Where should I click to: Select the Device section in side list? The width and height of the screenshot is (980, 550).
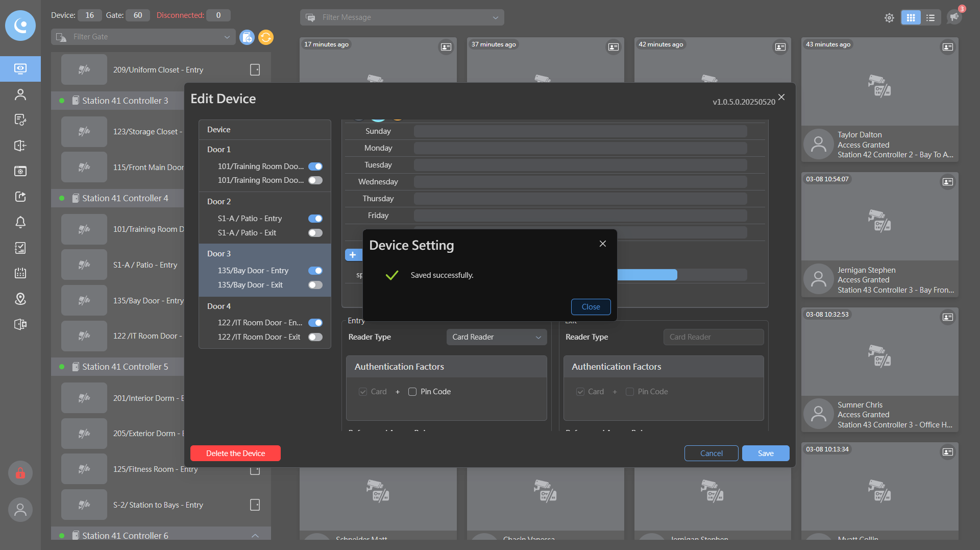219,130
